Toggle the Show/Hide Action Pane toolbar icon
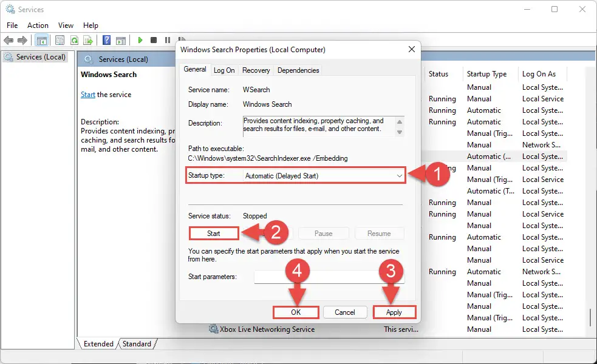Image resolution: width=597 pixels, height=364 pixels. tap(121, 40)
